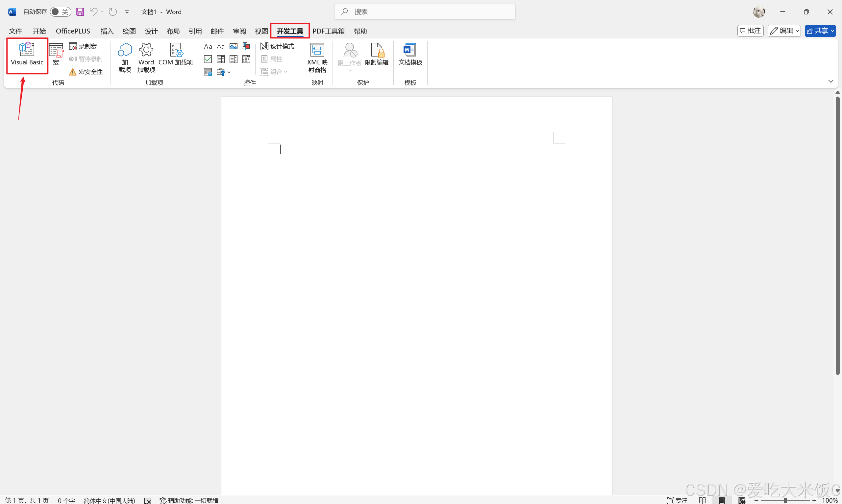Click the Save icon in title bar
Image resolution: width=842 pixels, height=504 pixels.
80,12
